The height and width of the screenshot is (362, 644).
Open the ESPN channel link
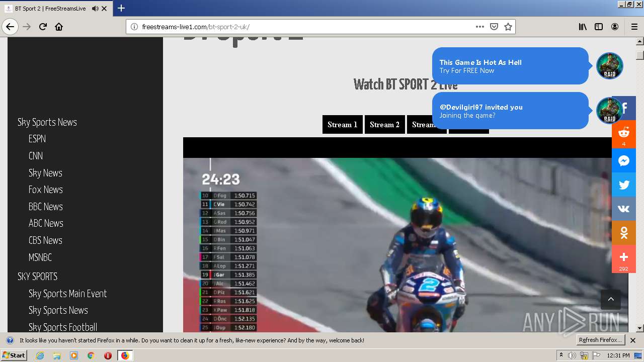pyautogui.click(x=37, y=139)
